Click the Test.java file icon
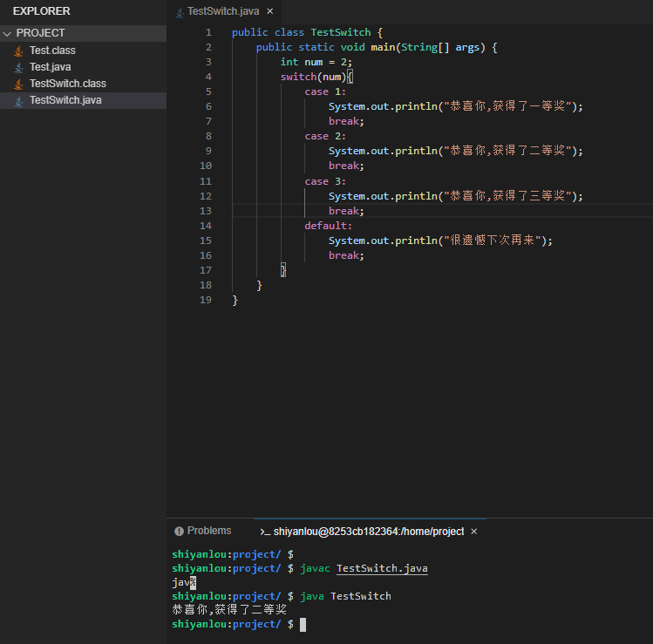 [18, 67]
